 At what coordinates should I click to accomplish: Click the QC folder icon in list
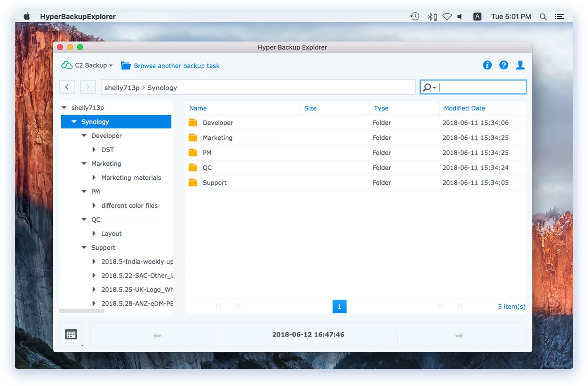(193, 168)
